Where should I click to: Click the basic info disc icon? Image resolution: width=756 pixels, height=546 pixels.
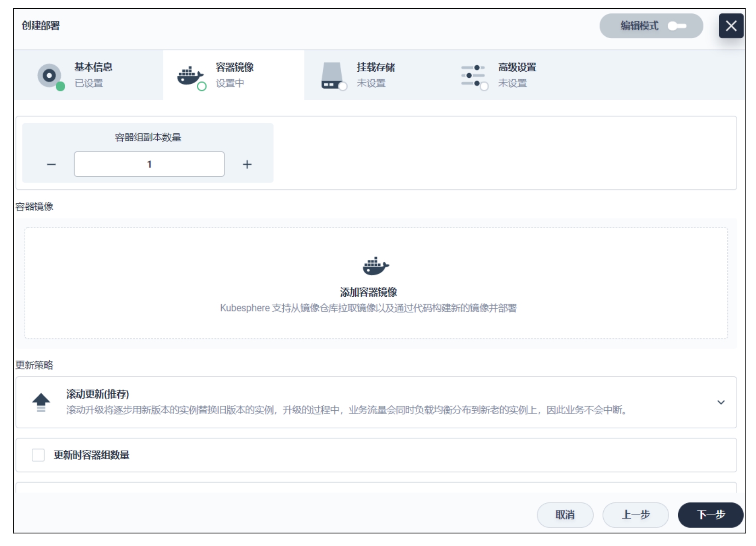(x=50, y=75)
